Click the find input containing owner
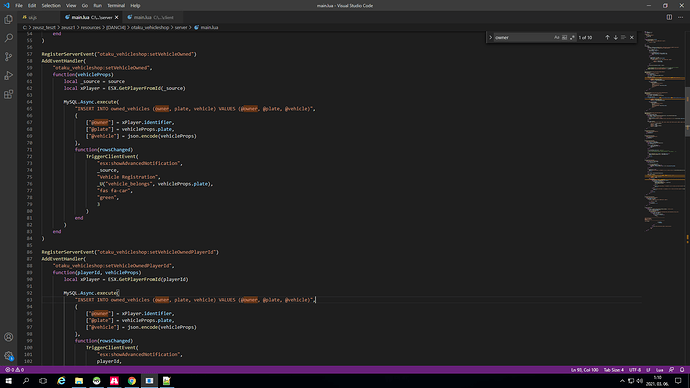 523,37
